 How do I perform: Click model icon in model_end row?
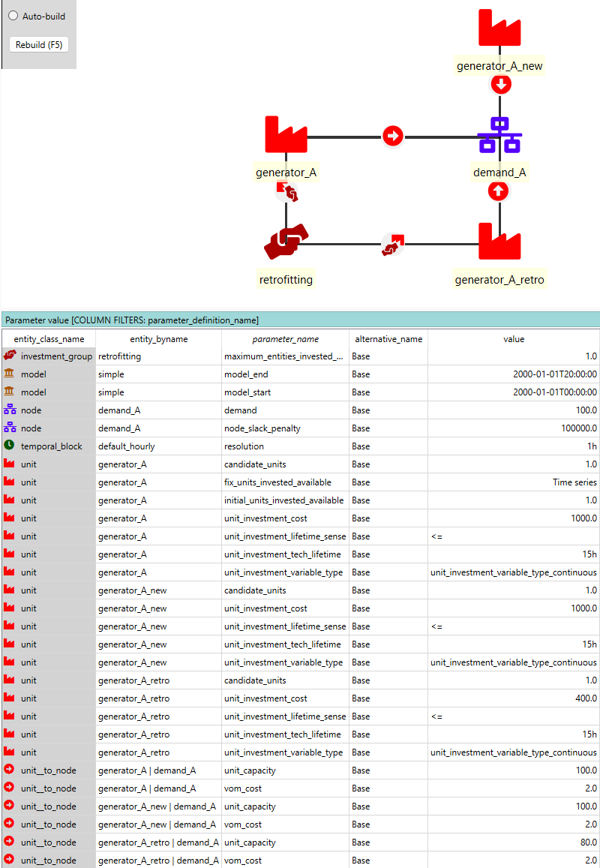(10, 374)
